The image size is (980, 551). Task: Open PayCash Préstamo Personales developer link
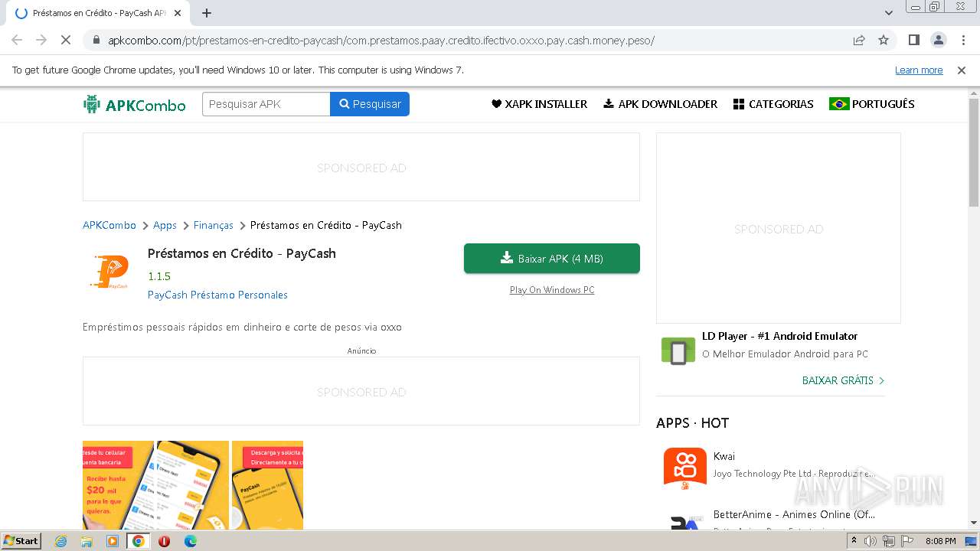(217, 295)
